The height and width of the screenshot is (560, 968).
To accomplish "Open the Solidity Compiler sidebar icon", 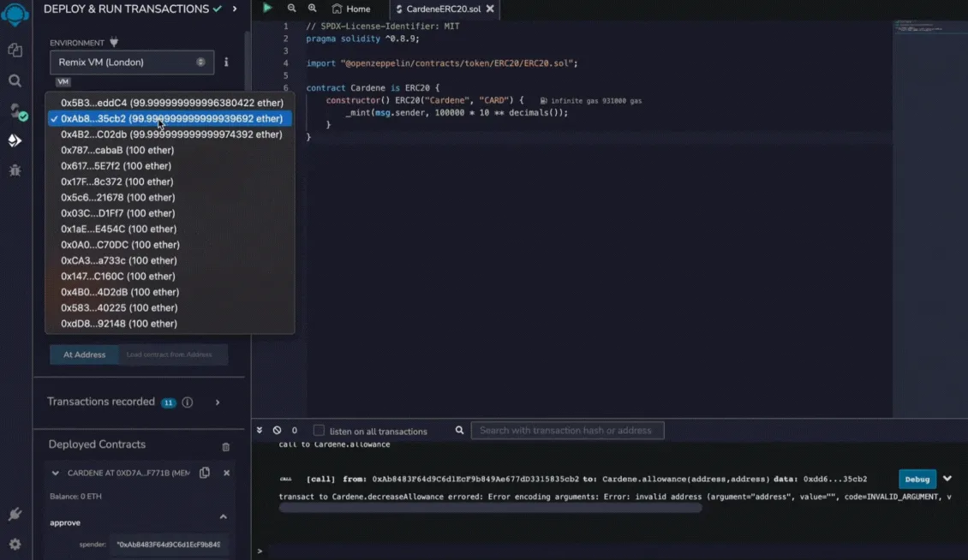I will (x=16, y=111).
